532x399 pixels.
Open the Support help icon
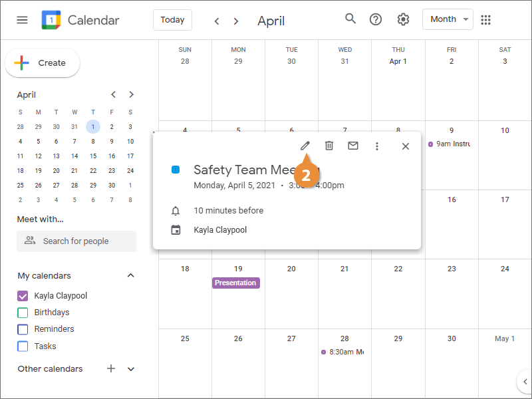(375, 19)
